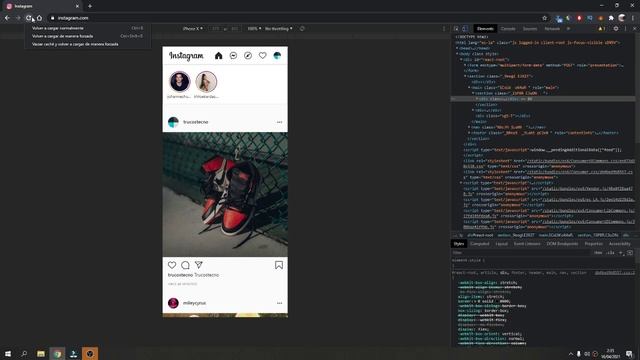Close the DevTools panel
Viewport: 640px width, 360px height.
coord(634,29)
